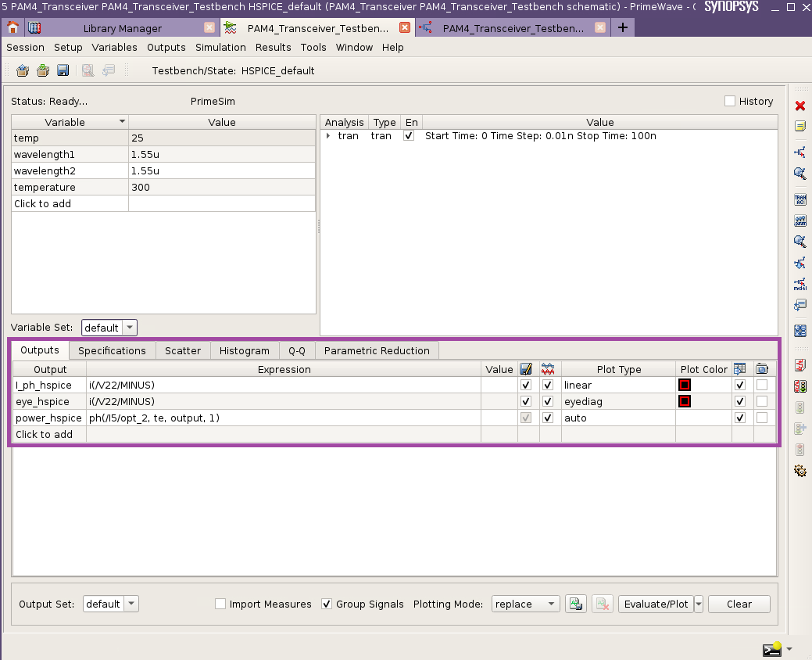Click the empty plot color cell for power_hspice
812x660 pixels.
pyautogui.click(x=704, y=418)
